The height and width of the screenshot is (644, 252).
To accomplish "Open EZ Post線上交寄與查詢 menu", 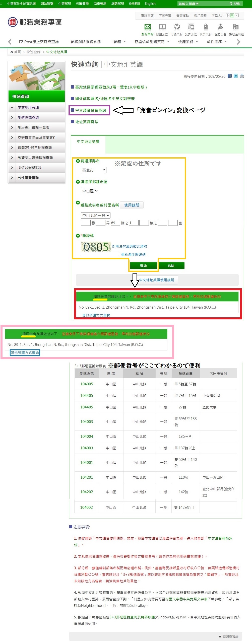I will [x=39, y=42].
